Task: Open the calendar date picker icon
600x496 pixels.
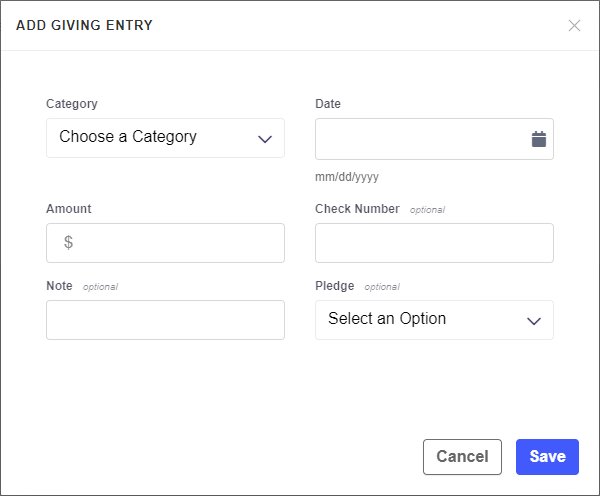Action: [x=538, y=139]
